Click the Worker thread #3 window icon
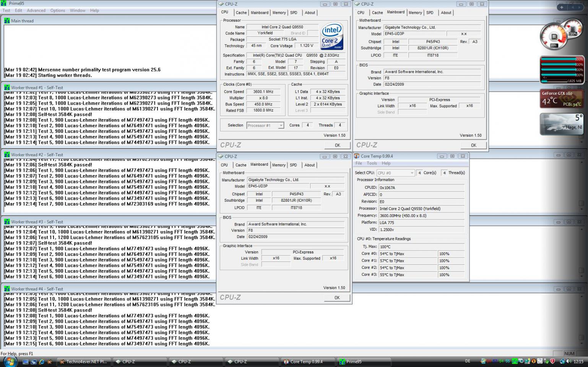 (x=7, y=221)
